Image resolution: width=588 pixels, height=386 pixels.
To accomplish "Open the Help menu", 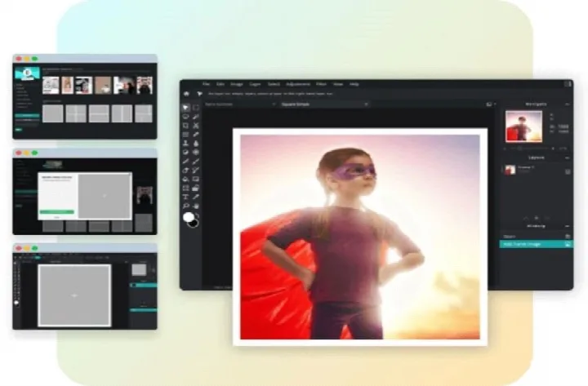I will [x=354, y=84].
